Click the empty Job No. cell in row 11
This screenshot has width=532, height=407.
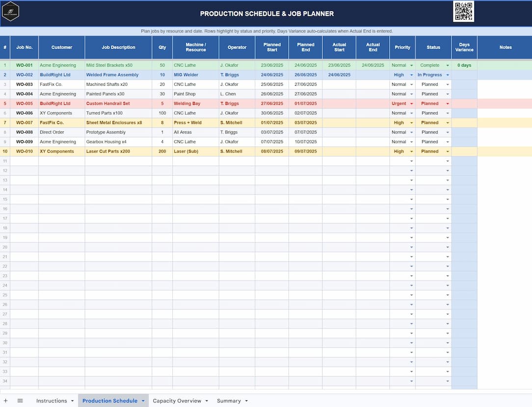click(x=25, y=161)
